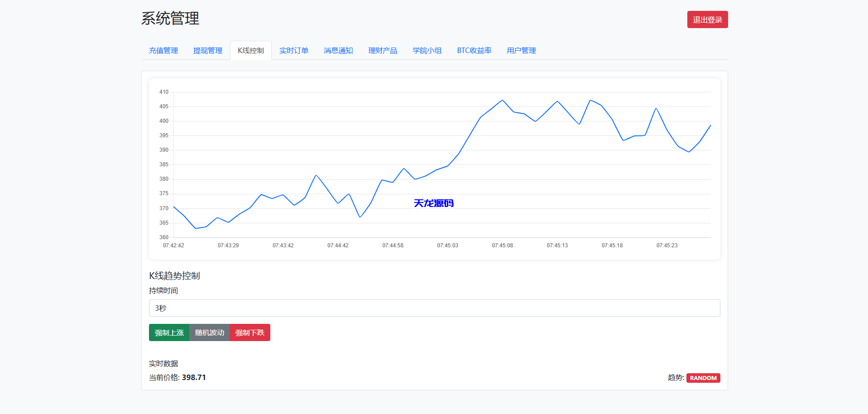Select the K线控制 tab
Screen dimensions: 868x414
(251, 51)
